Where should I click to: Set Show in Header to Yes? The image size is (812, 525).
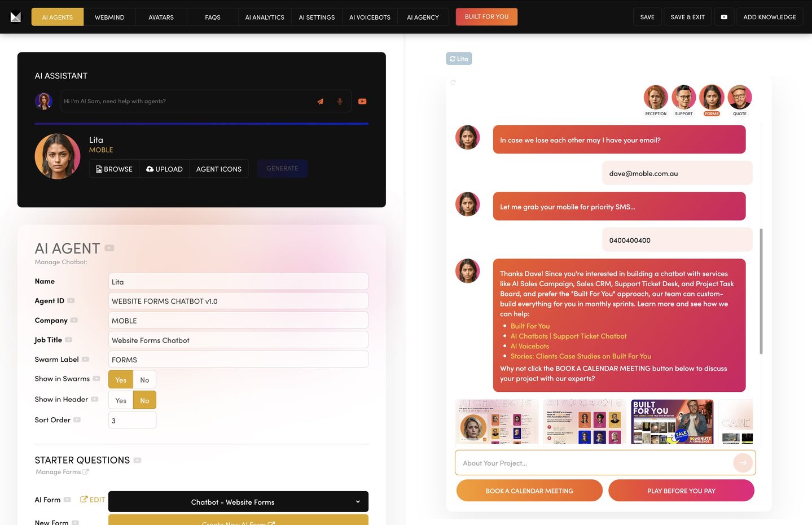[121, 400]
